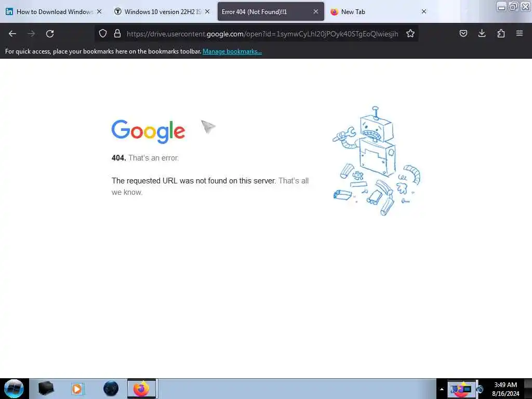Click the LinkedIn favicon on first tab

click(x=9, y=11)
